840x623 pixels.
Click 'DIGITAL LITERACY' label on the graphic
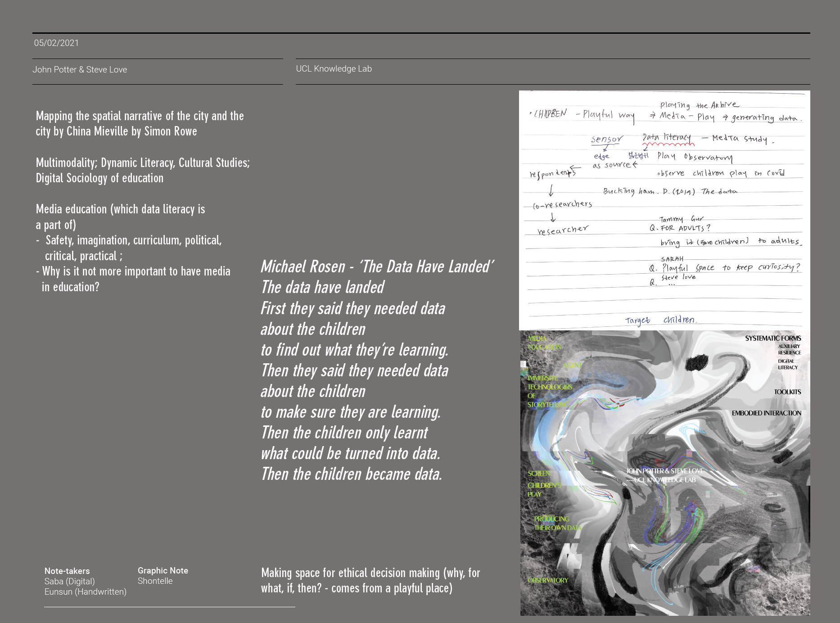(788, 364)
